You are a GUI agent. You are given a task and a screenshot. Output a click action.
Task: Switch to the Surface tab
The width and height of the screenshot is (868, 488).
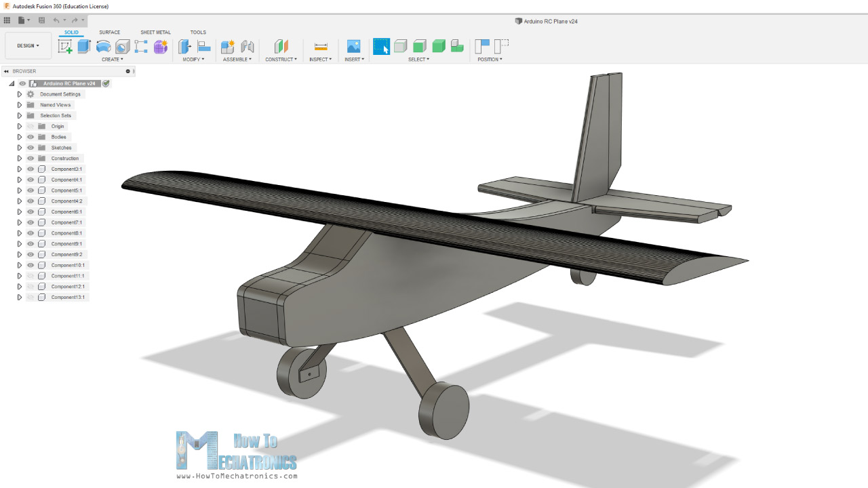click(x=109, y=33)
